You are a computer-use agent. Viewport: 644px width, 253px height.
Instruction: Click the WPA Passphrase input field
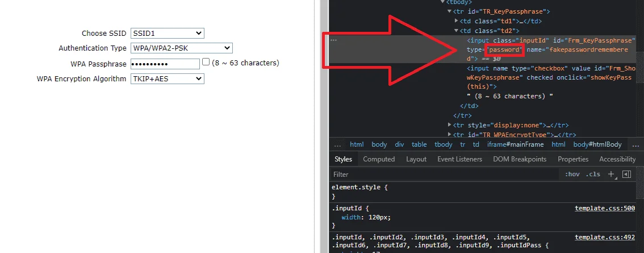[165, 64]
